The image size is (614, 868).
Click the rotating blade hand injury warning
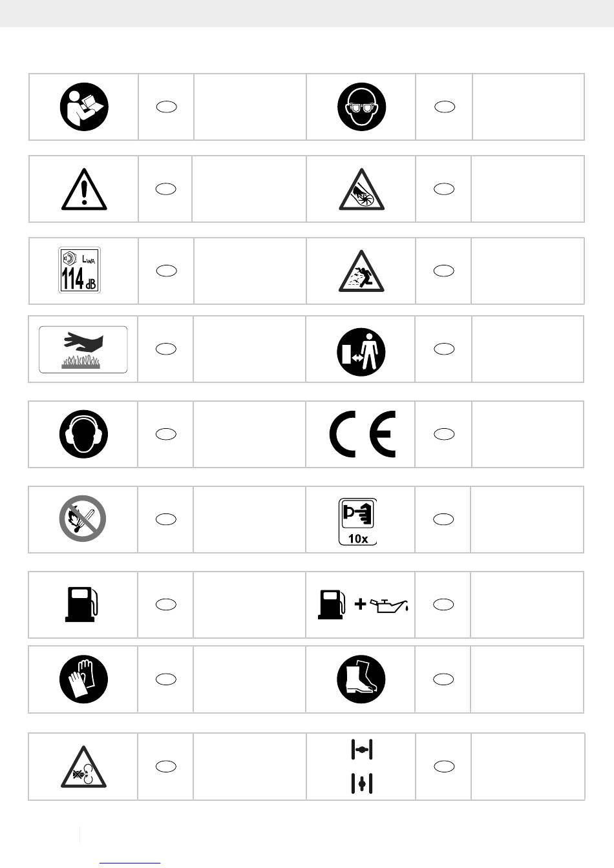[x=362, y=189]
